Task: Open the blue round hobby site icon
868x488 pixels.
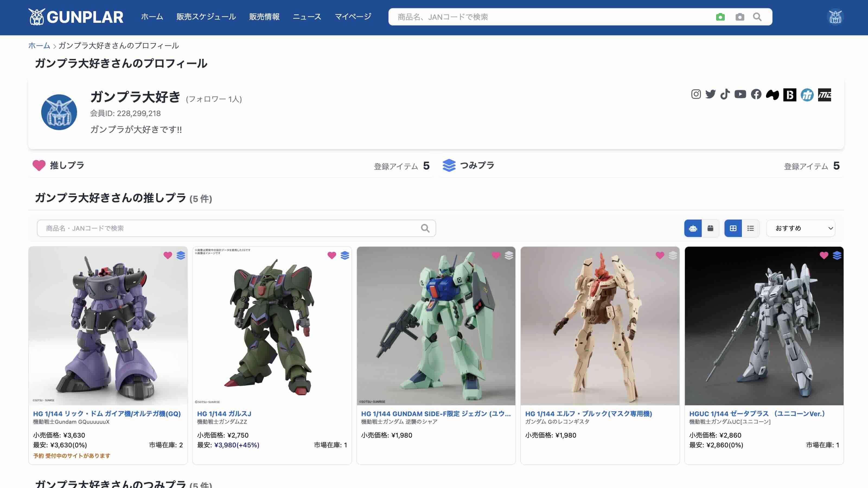Action: pyautogui.click(x=807, y=95)
